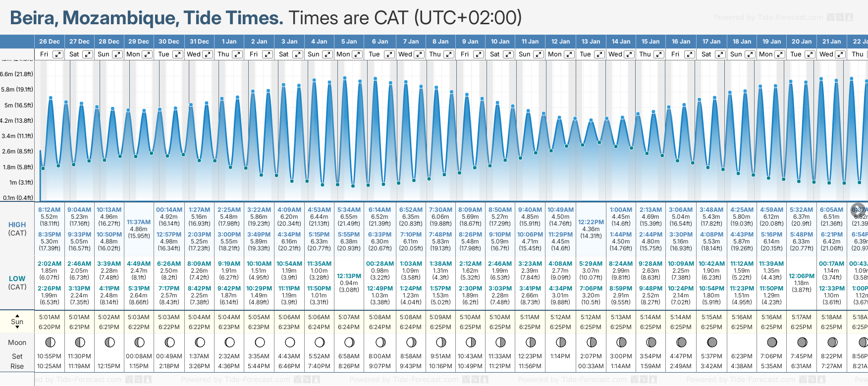Click the expand icon for Thu 1 Jan
The image size is (868, 386).
[237, 54]
